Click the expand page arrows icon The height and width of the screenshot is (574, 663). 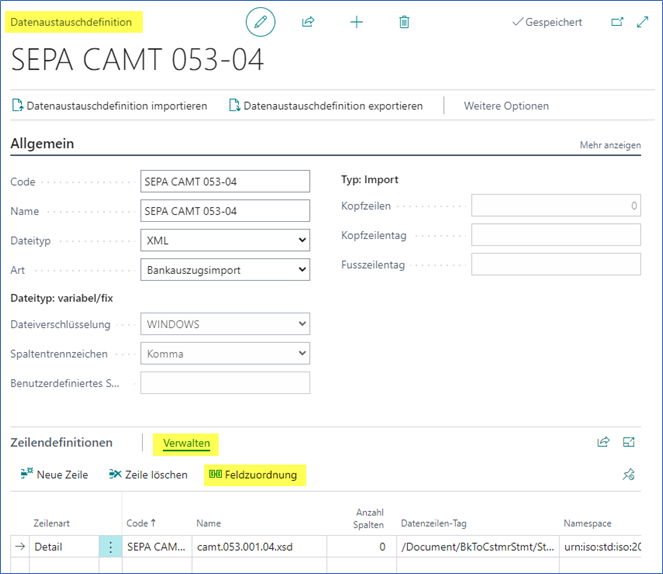(x=643, y=22)
